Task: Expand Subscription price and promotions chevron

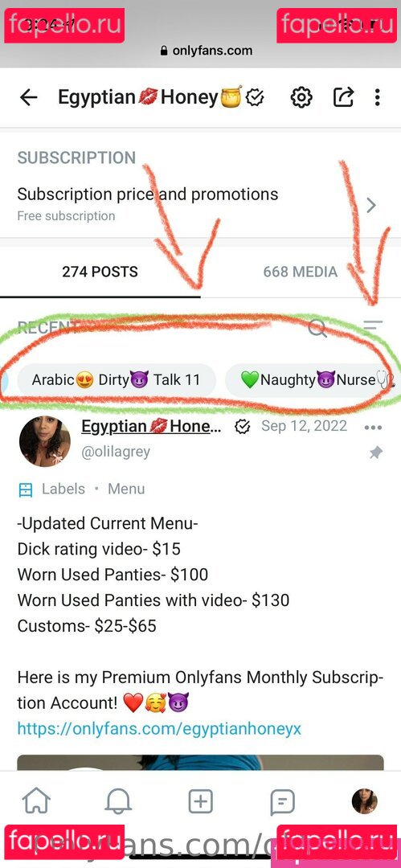Action: (x=371, y=206)
